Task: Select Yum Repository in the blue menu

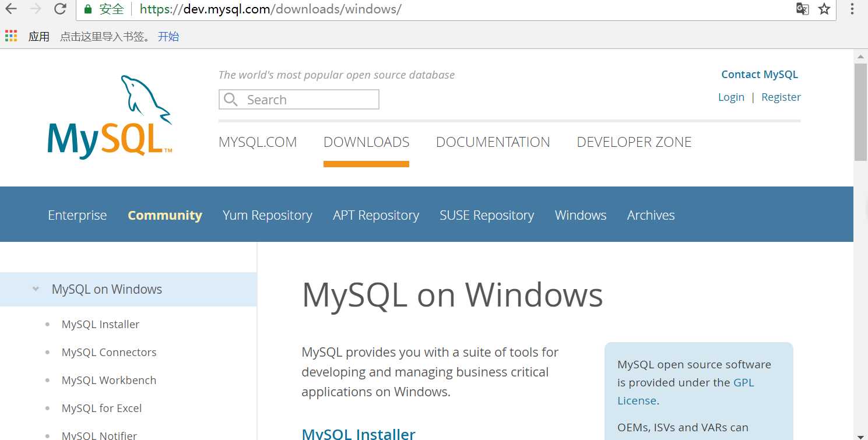Action: point(267,215)
